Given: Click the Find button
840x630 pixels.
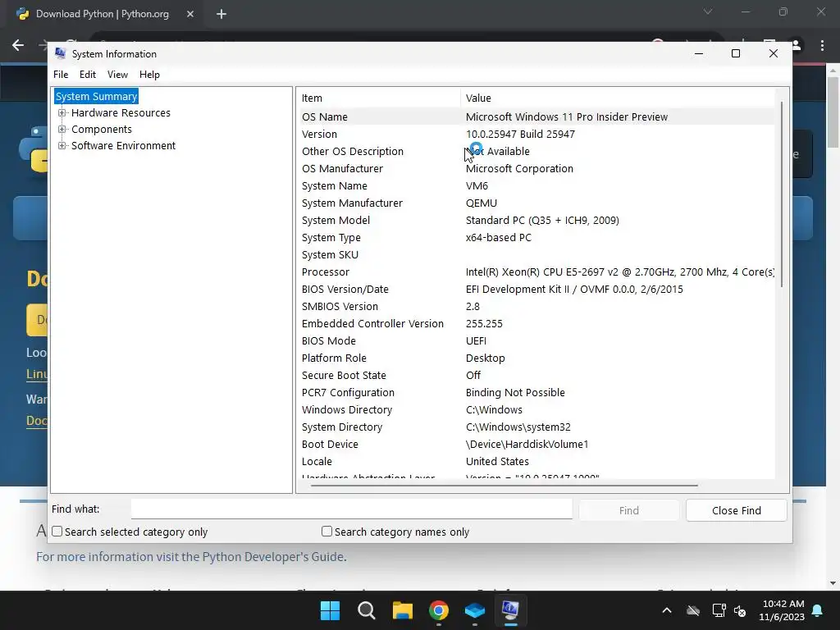Looking at the screenshot, I should click(629, 510).
